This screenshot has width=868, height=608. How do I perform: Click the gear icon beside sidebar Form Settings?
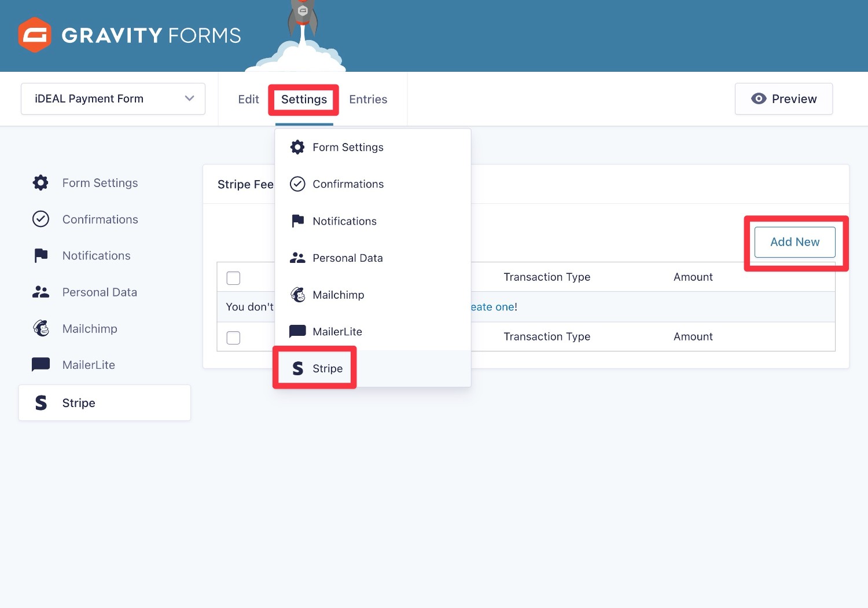coord(41,183)
